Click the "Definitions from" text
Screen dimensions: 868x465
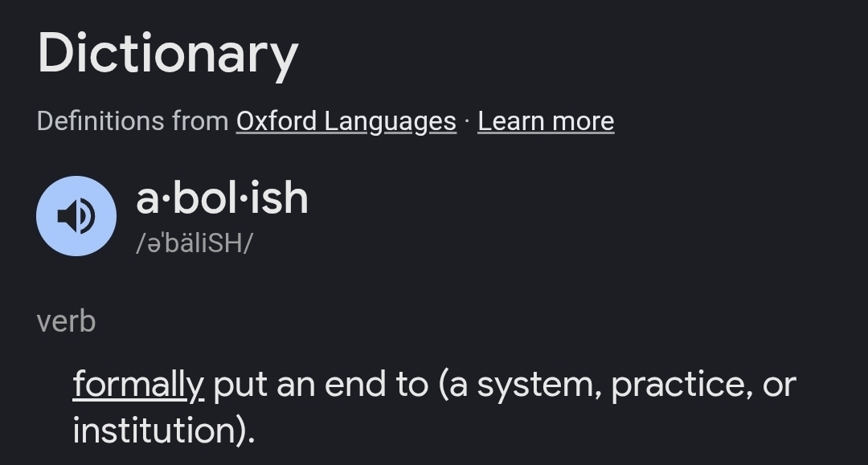pos(133,121)
